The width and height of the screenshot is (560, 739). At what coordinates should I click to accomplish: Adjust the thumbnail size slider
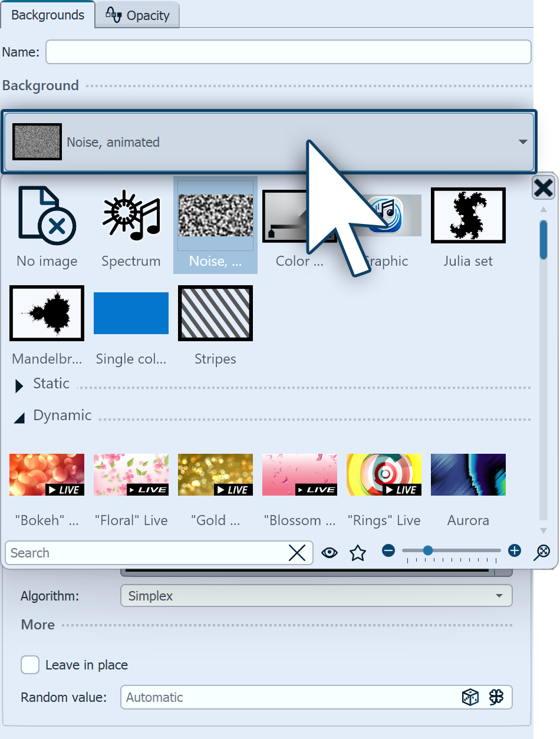coord(428,550)
